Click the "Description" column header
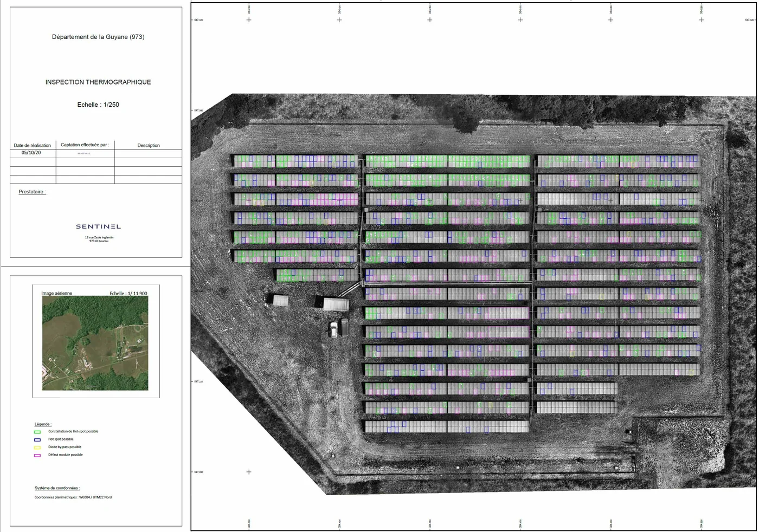The width and height of the screenshot is (759, 532). point(149,145)
